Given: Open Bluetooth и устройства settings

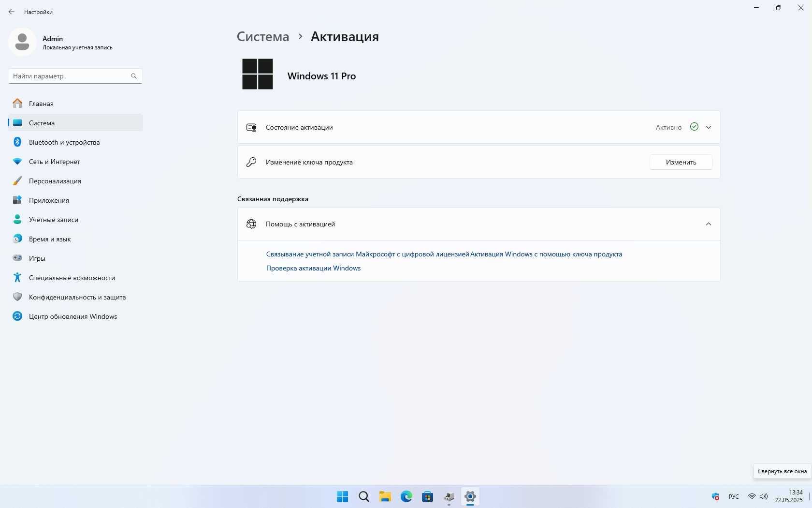Looking at the screenshot, I should click(x=75, y=142).
